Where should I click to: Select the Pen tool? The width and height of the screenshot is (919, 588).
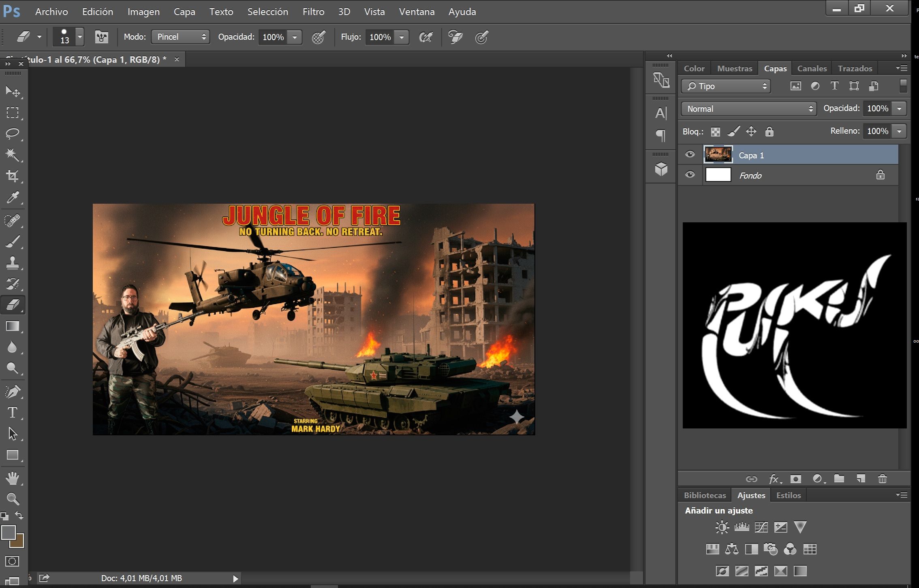pos(12,391)
